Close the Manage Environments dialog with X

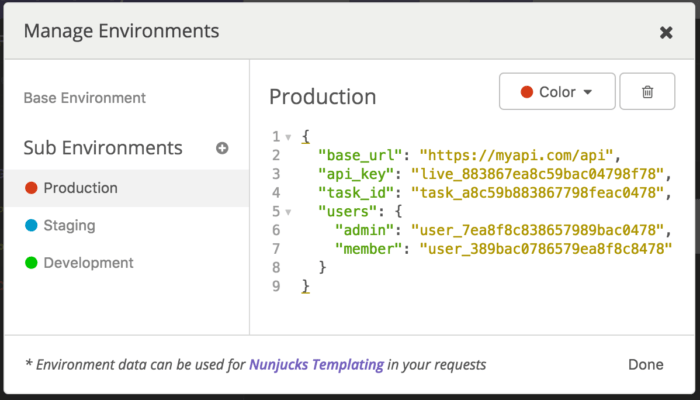666,32
